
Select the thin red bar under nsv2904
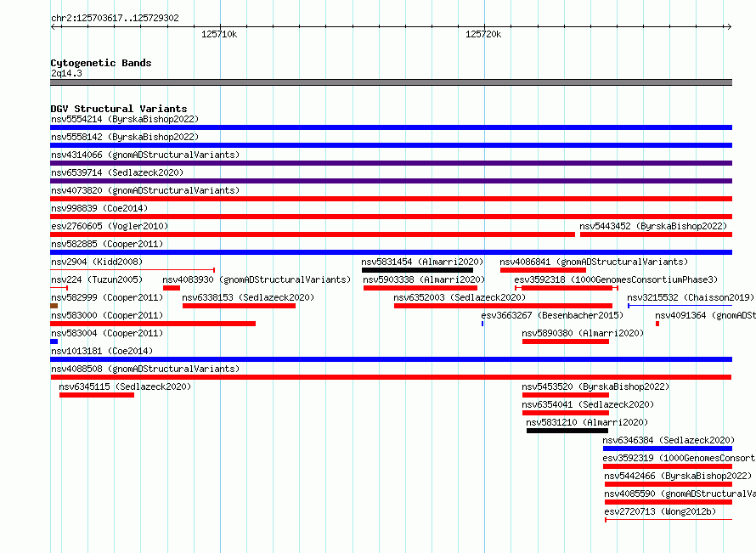click(133, 270)
